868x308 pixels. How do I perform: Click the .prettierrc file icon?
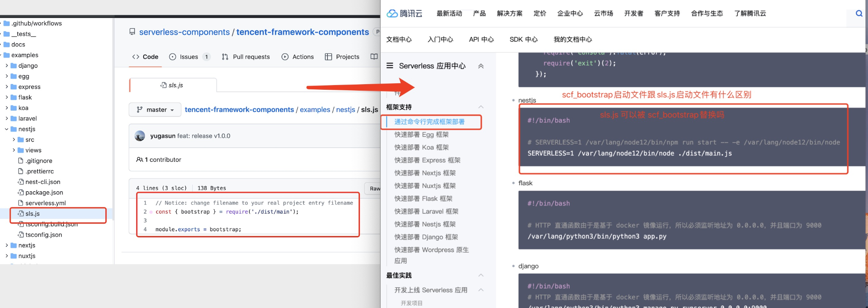click(x=20, y=171)
